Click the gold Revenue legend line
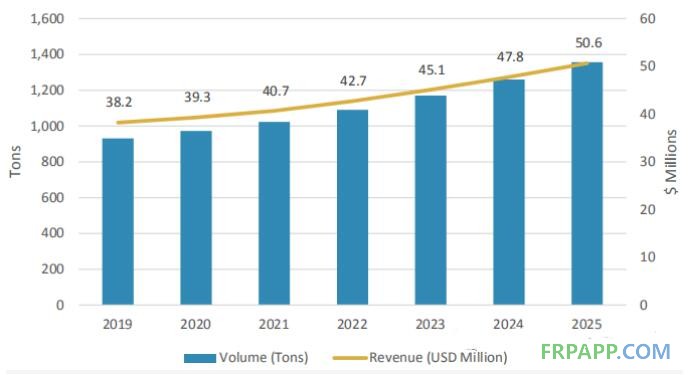This screenshot has height=375, width=699. tap(350, 358)
